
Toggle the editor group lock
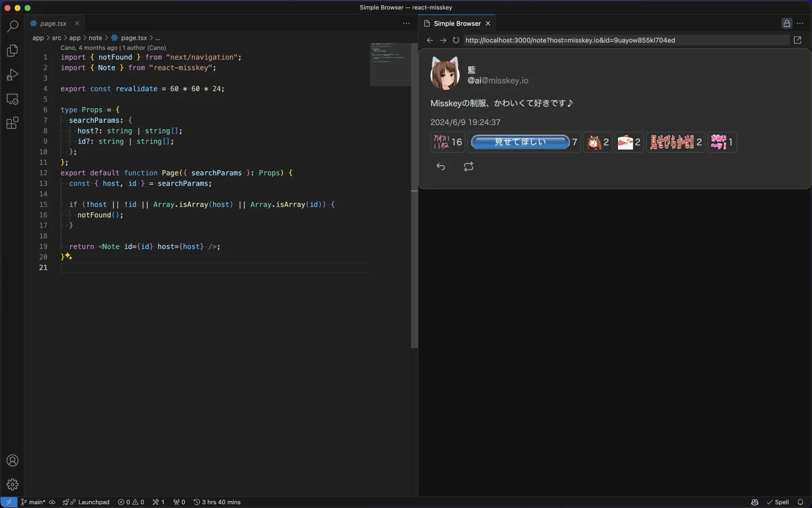pyautogui.click(x=787, y=24)
